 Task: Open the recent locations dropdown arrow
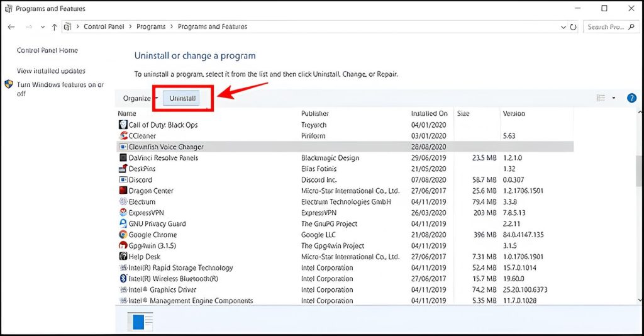point(42,27)
